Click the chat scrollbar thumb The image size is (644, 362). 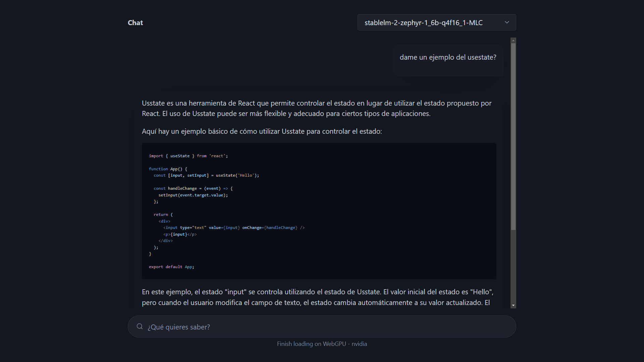(513, 136)
